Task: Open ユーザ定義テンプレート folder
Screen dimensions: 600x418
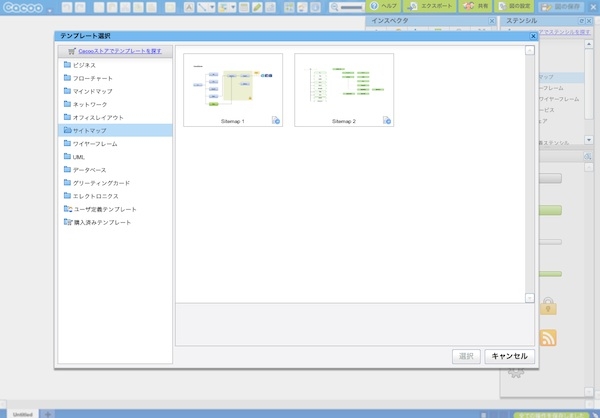Action: coord(115,209)
